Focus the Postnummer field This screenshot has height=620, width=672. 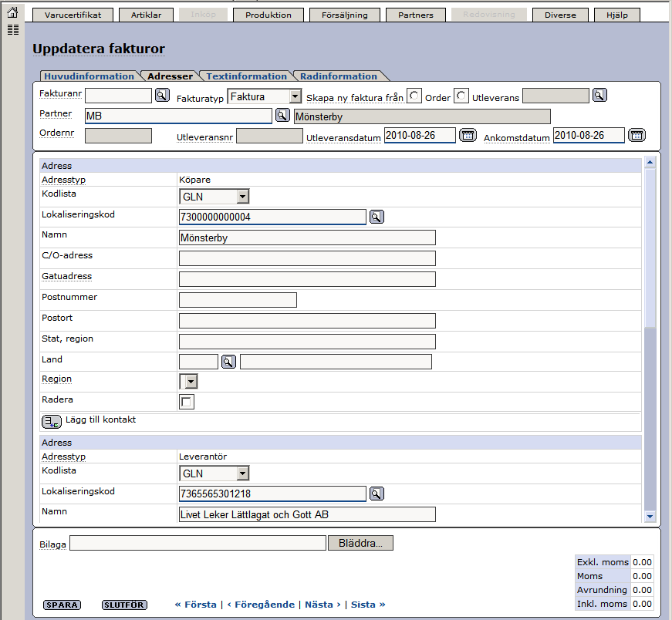pos(238,300)
